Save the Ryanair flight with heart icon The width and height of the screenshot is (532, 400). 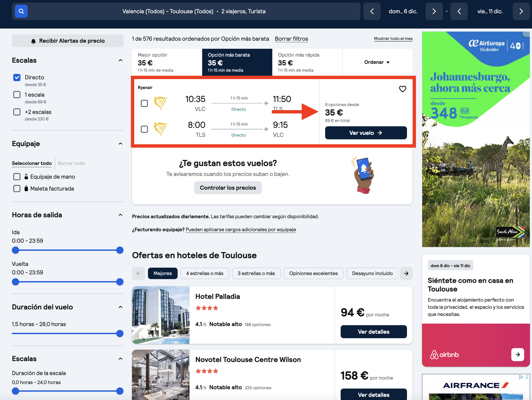pyautogui.click(x=402, y=89)
